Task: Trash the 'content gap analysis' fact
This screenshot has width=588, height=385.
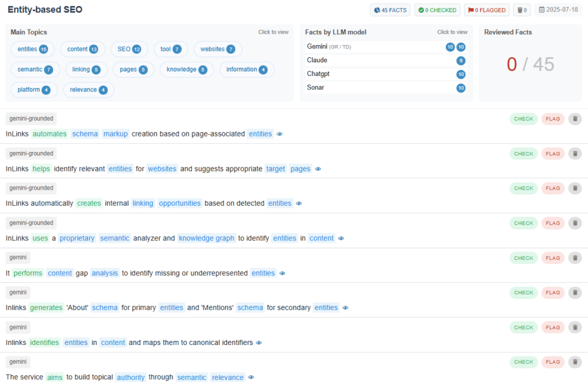Action: 575,258
